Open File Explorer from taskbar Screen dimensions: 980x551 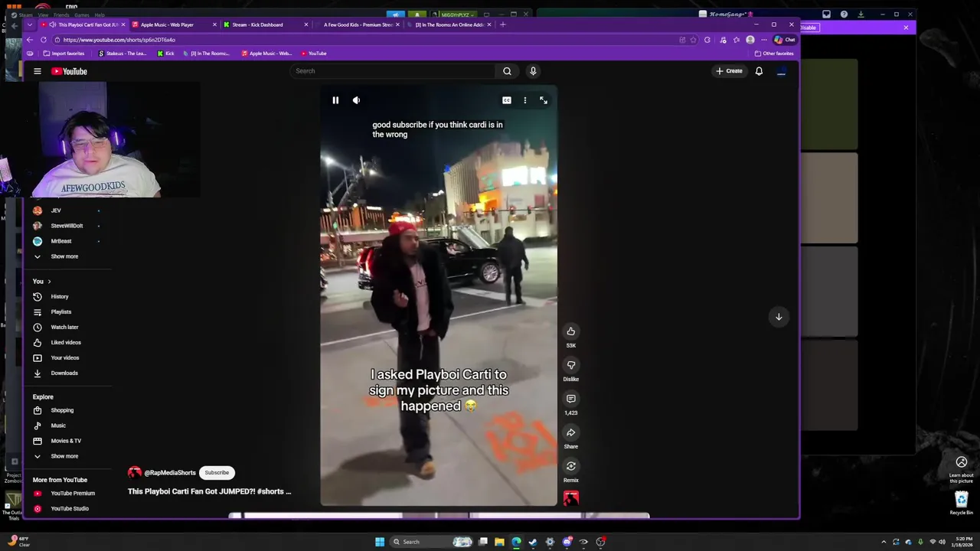499,542
